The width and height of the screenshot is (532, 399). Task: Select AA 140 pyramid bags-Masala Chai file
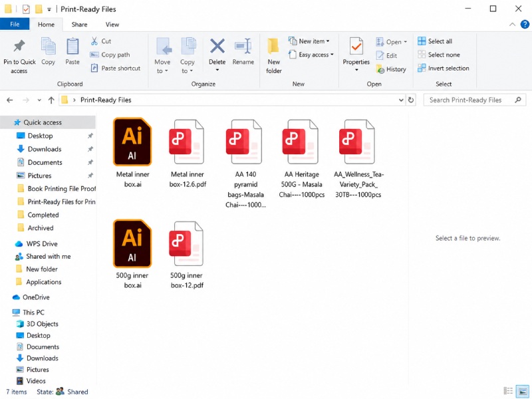(x=245, y=163)
